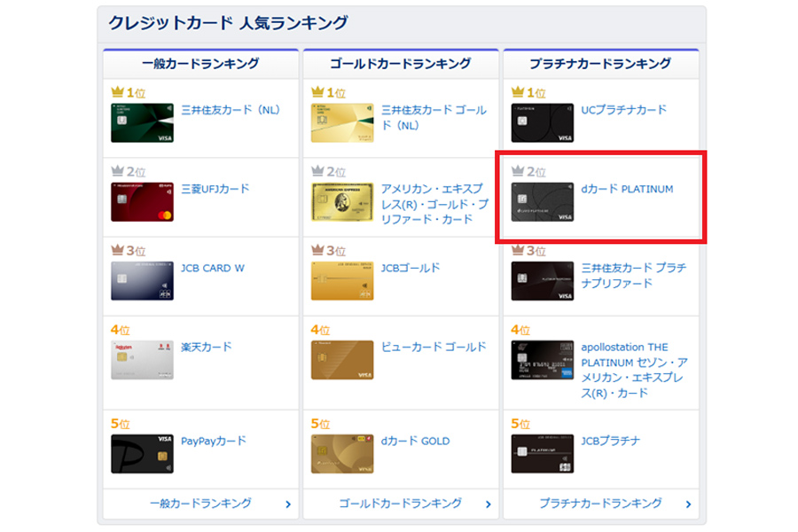
Task: Select the プラチナカードランキング column header
Action: point(600,64)
